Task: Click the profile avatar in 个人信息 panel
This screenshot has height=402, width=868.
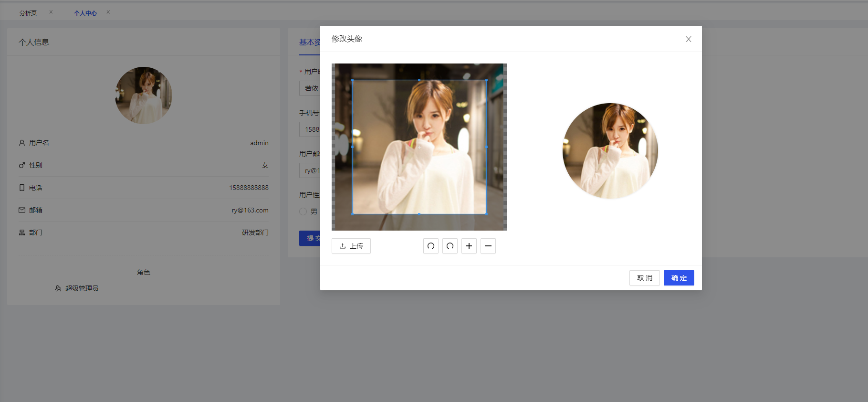Action: (144, 95)
